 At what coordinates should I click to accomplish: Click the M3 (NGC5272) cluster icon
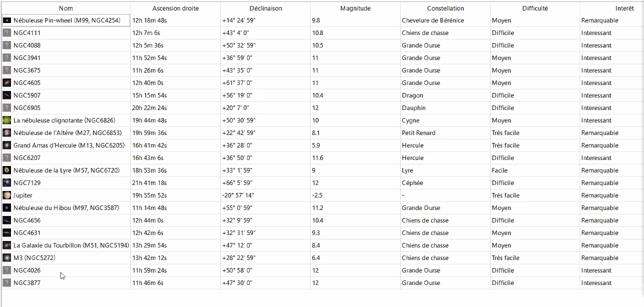[6, 258]
